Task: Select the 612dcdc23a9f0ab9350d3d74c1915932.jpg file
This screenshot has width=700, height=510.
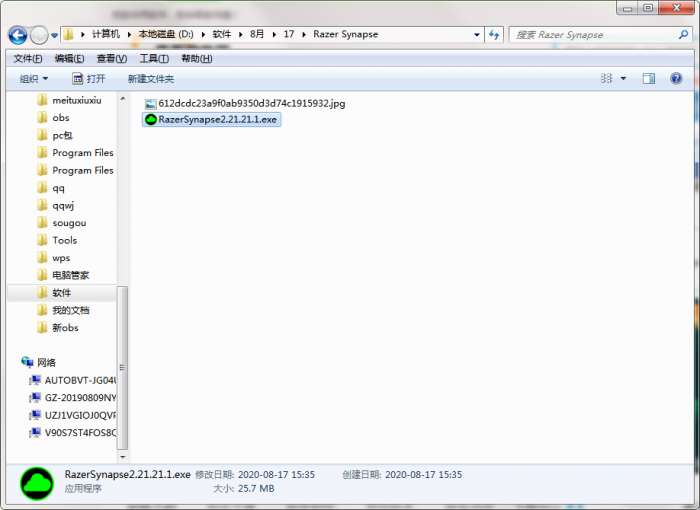Action: (245, 104)
